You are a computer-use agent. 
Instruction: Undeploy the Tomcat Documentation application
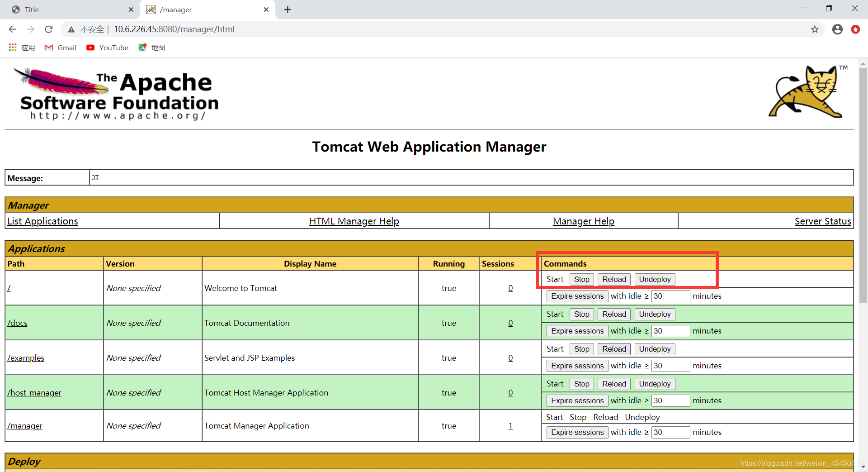(x=655, y=315)
